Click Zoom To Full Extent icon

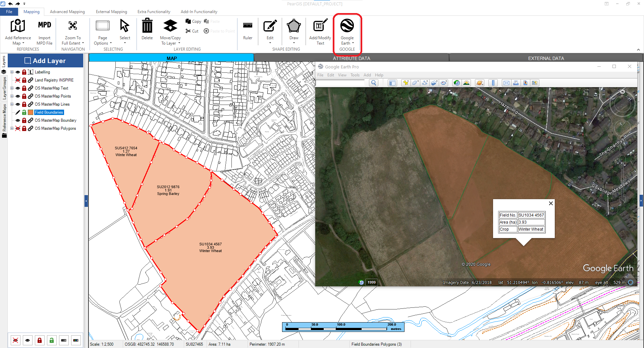tap(73, 25)
